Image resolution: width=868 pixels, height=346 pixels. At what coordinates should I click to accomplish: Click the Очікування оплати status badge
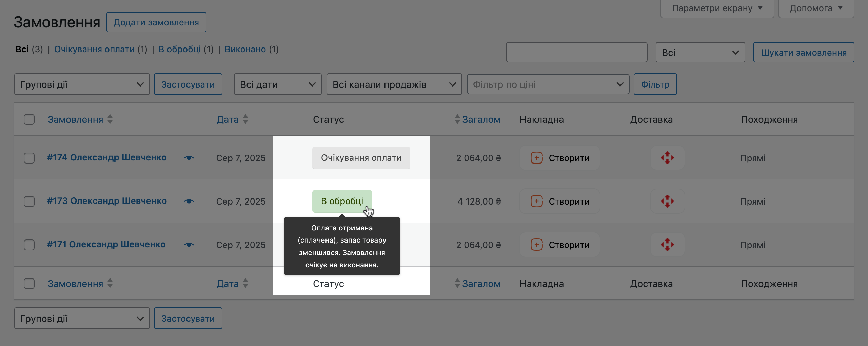coord(361,158)
